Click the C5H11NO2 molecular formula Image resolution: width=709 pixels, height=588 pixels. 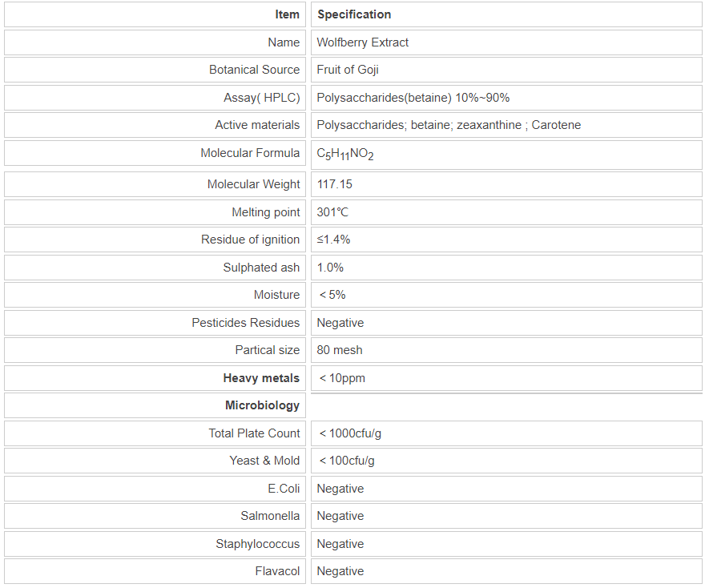click(x=345, y=154)
